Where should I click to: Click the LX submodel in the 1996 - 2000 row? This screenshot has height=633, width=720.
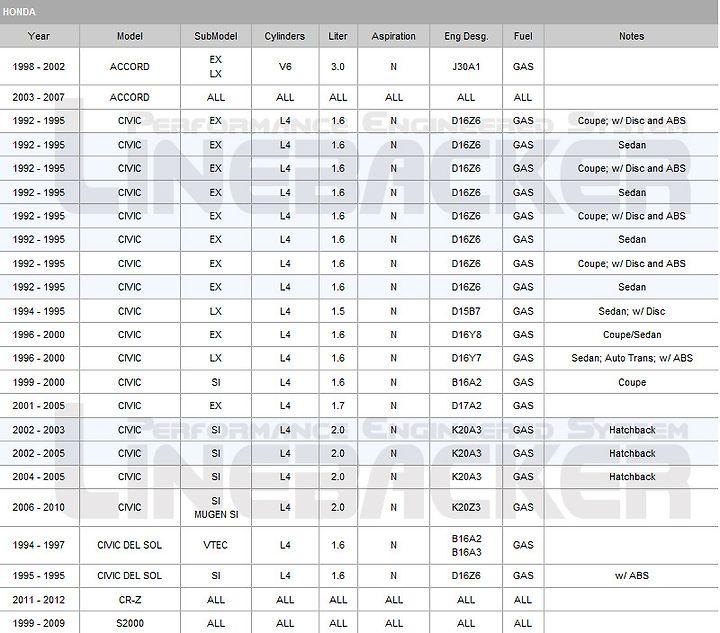(216, 358)
